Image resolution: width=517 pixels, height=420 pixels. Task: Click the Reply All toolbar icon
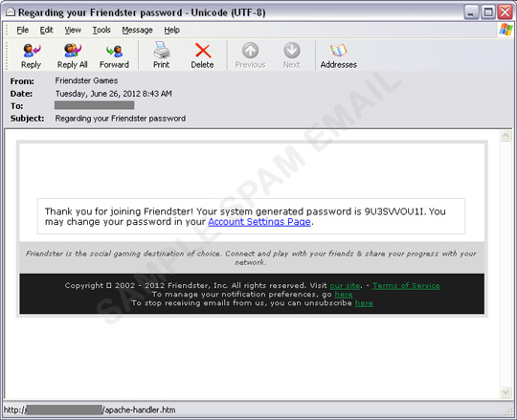[x=72, y=55]
